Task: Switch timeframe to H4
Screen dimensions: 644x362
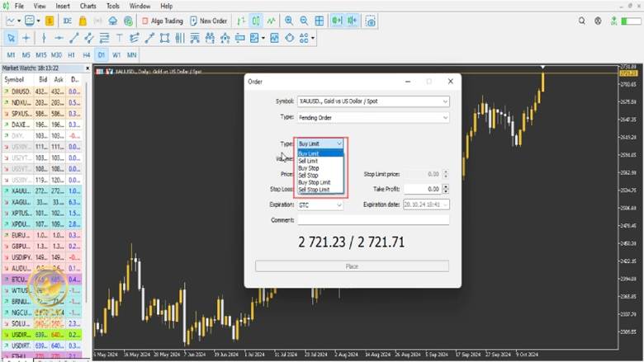Action: coord(86,55)
